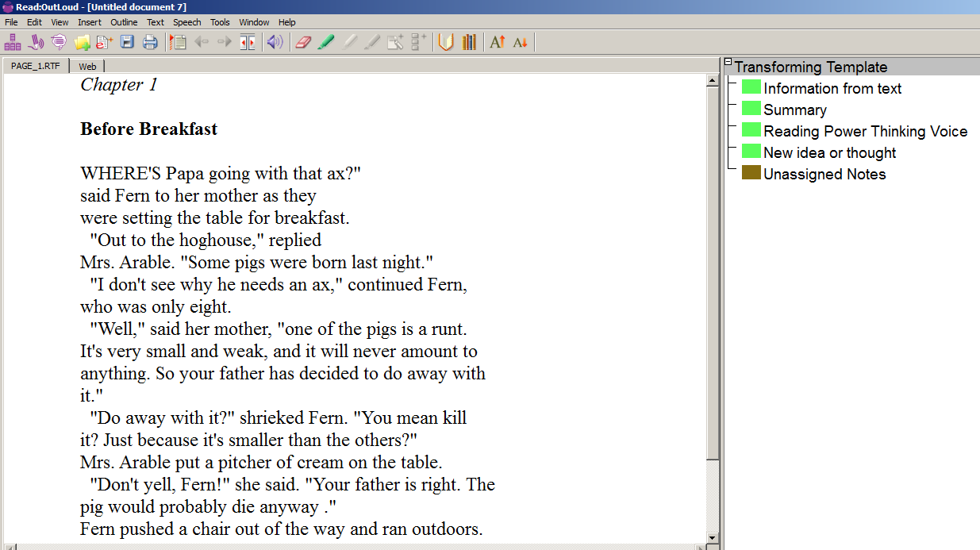Click the hand with sound waves icon
The width and height of the screenshot is (980, 550).
(36, 42)
